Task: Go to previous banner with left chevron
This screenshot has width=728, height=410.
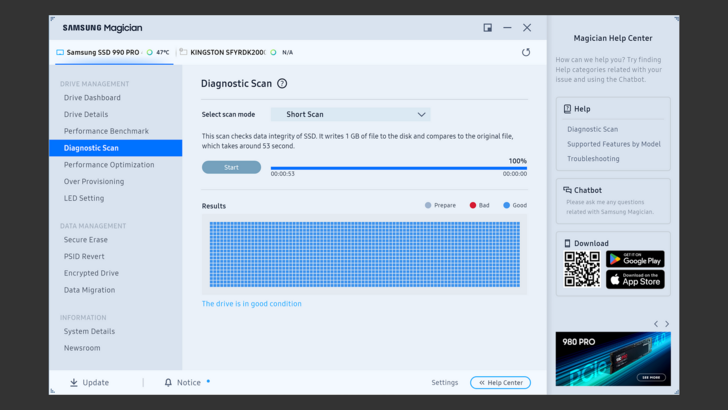Action: coord(656,324)
